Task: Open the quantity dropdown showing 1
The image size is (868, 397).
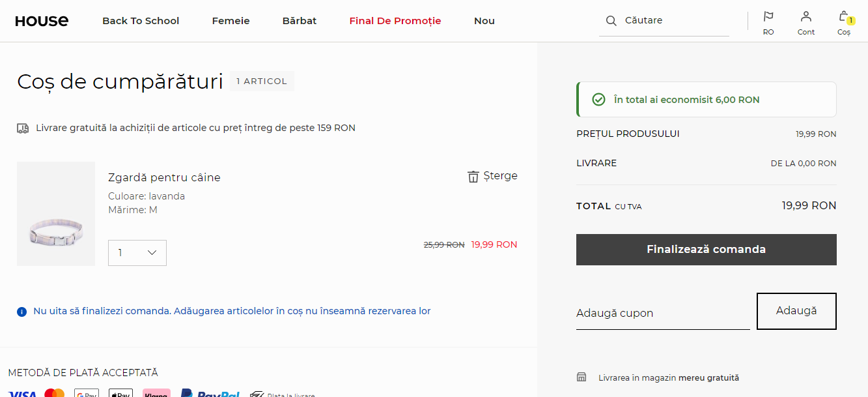Action: 137,253
